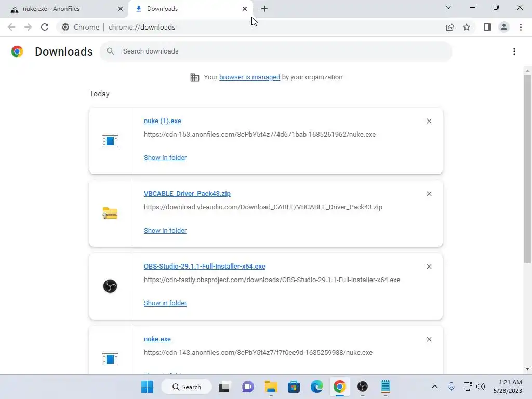The width and height of the screenshot is (532, 399).
Task: Share this page icon
Action: [x=450, y=27]
